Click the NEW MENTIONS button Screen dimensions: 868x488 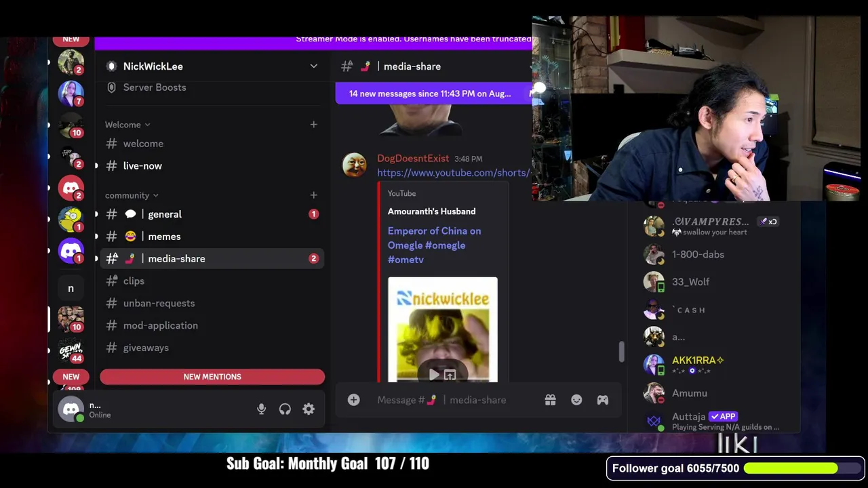[x=212, y=377]
